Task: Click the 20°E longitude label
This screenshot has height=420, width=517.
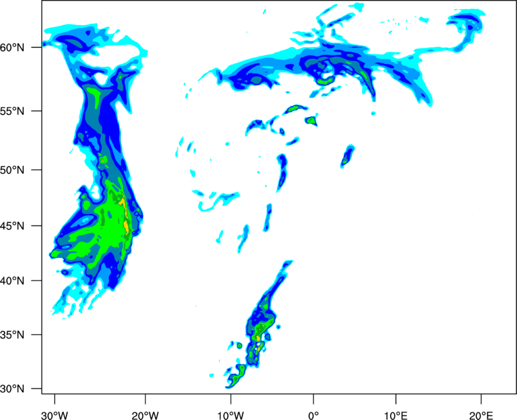Action: click(x=481, y=415)
